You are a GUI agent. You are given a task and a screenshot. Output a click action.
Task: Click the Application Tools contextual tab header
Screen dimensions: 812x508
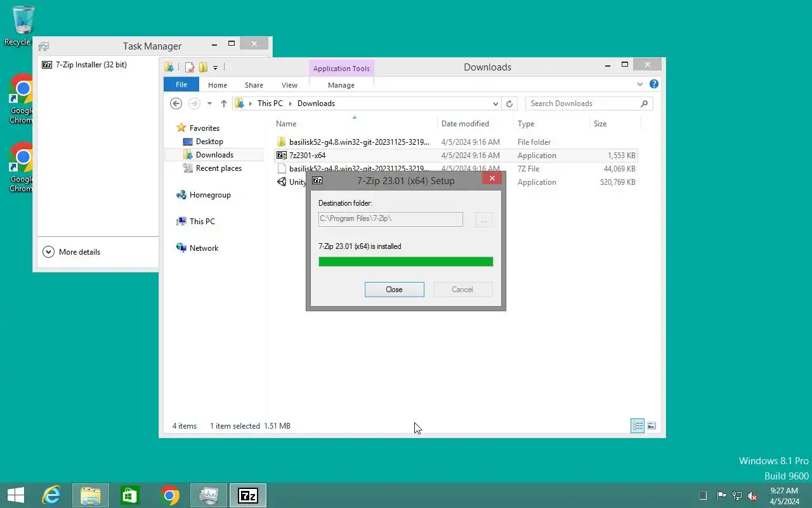[341, 69]
